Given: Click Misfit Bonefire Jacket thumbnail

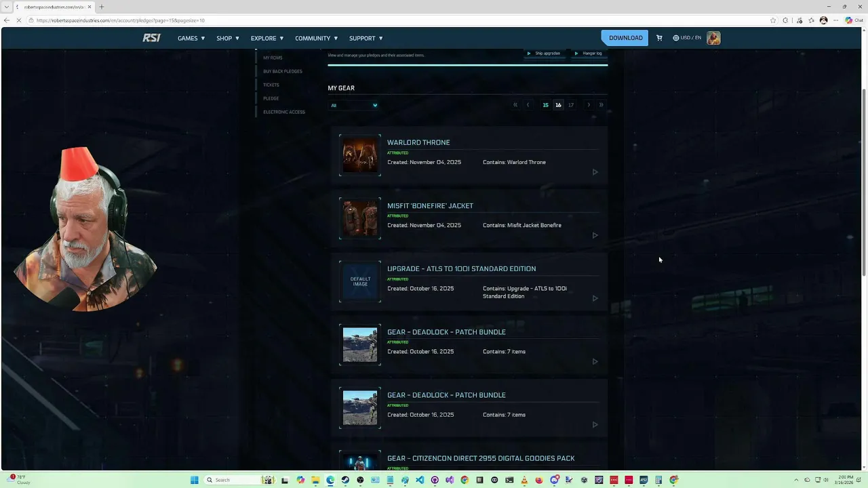Looking at the screenshot, I should pos(360,218).
